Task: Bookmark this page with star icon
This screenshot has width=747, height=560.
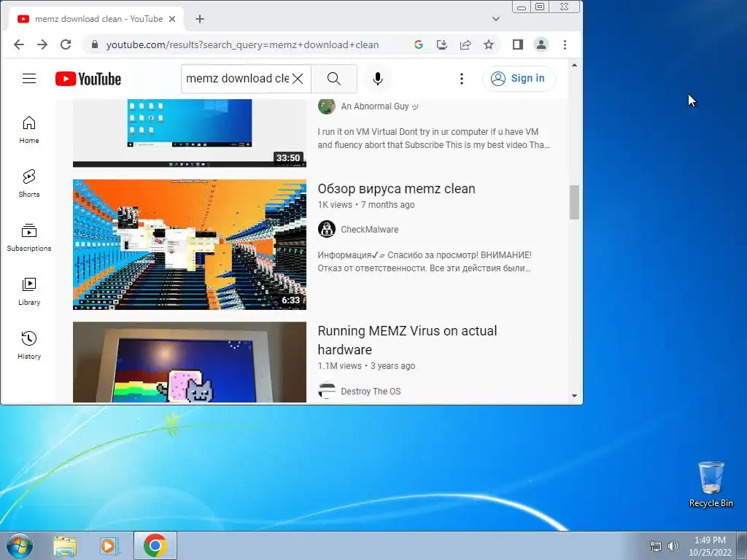Action: pos(489,44)
